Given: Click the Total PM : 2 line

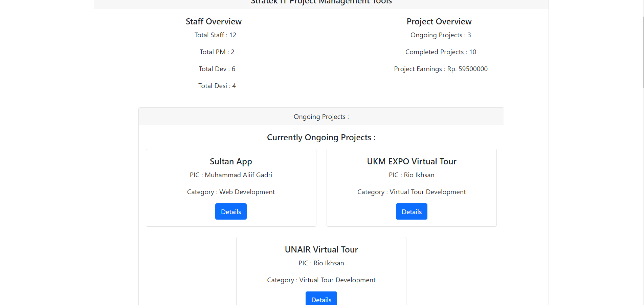Looking at the screenshot, I should [x=217, y=52].
